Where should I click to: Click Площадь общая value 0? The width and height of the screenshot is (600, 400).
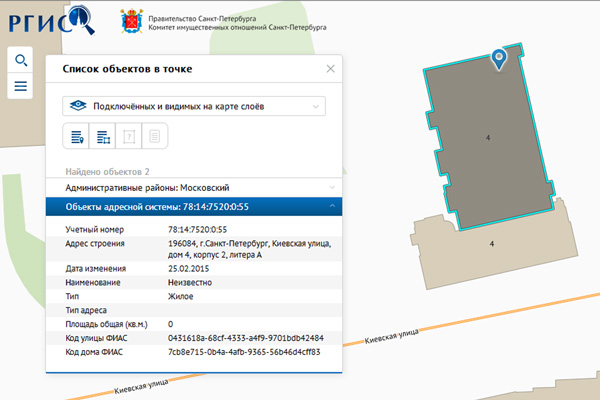(170, 324)
